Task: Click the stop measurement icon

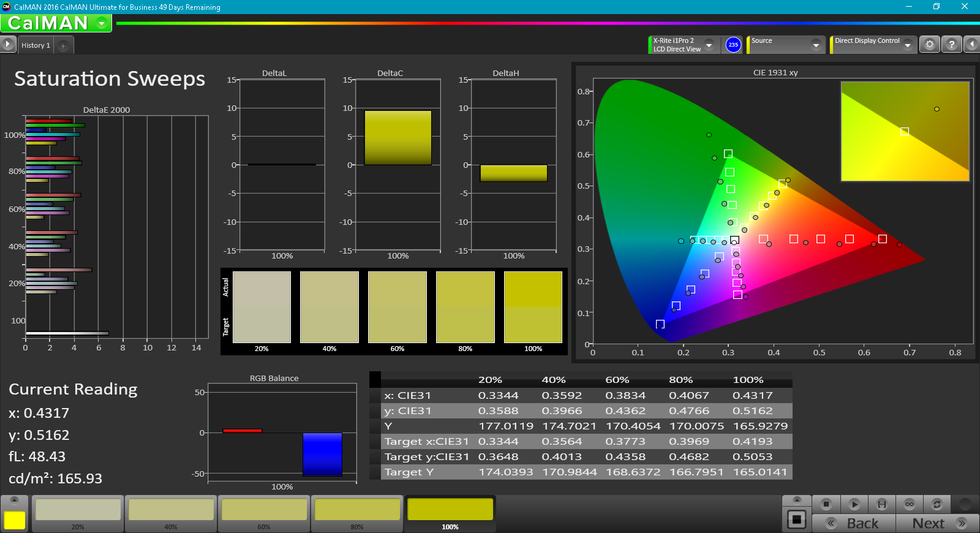Action: coord(826,504)
